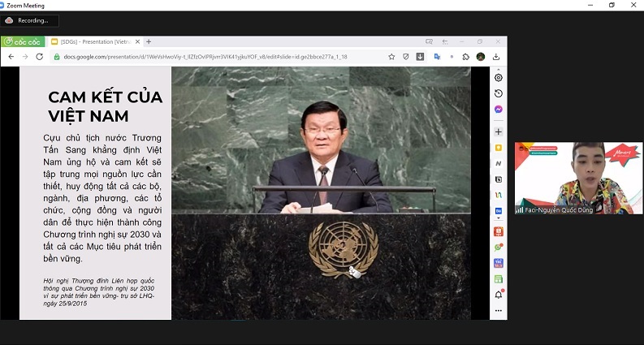Open browsing history in the sidebar

(x=499, y=93)
